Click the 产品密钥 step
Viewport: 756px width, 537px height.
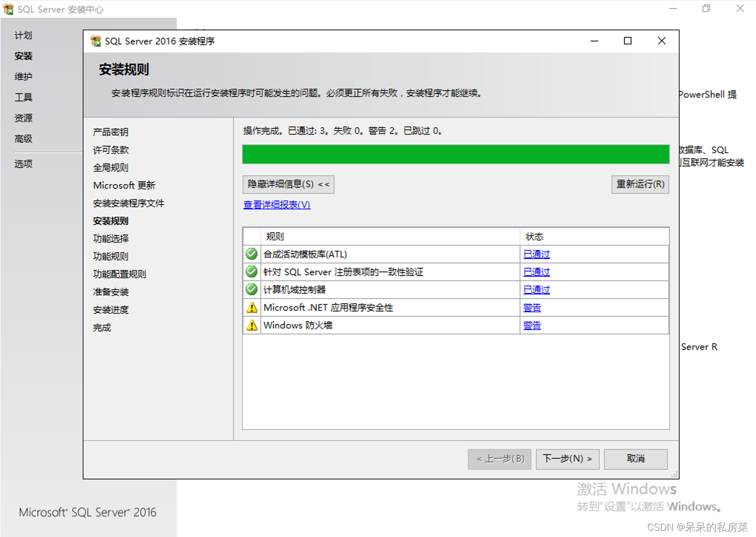(111, 132)
